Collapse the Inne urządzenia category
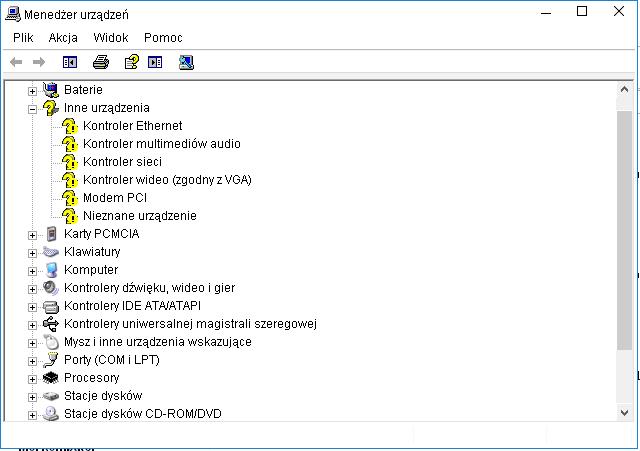The height and width of the screenshot is (451, 640). 32,109
